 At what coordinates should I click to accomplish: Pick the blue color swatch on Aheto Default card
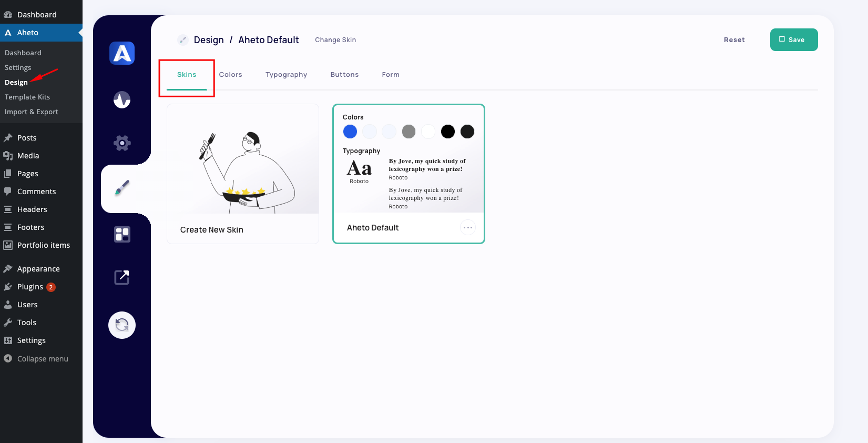[x=350, y=132]
